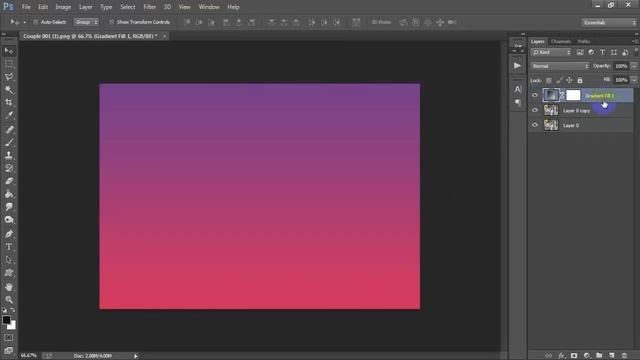Screen dimensions: 640x360
Task: Expand the status bar info arrow
Action: click(136, 356)
